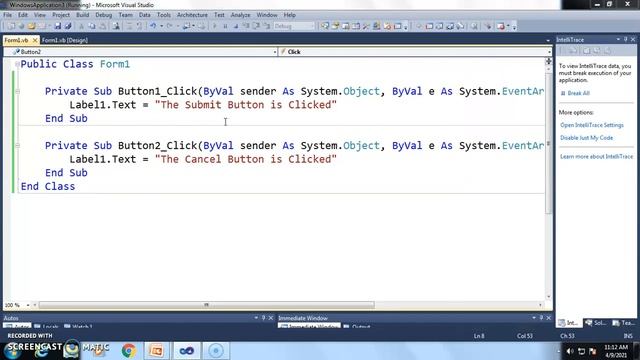Screen dimensions: 640x360
Task: Switch to the Sol... panel tab
Action: coord(596,323)
